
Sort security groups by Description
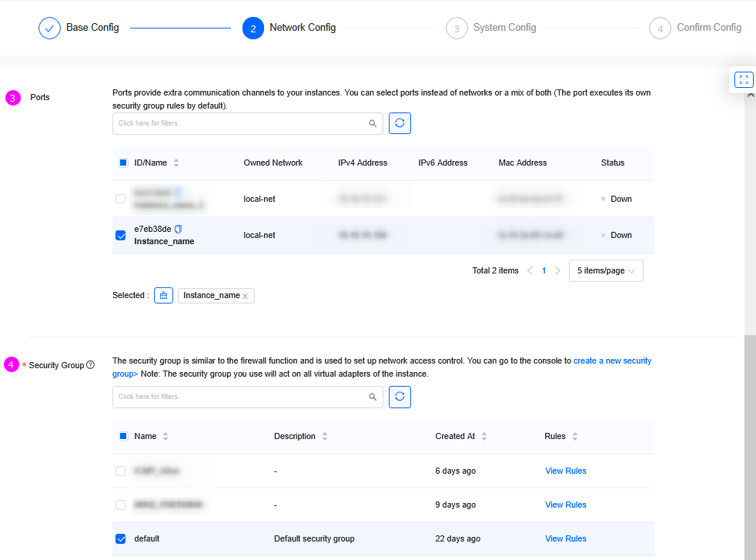coord(325,437)
